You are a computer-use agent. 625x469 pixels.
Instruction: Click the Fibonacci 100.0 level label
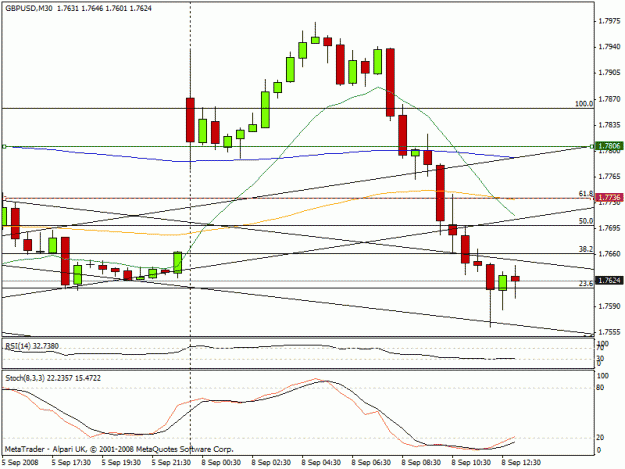584,104
